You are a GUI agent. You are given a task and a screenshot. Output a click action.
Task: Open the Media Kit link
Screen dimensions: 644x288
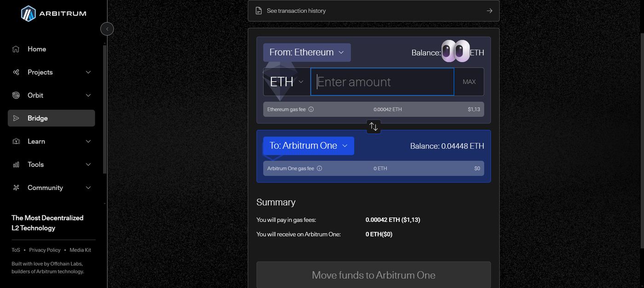(x=80, y=250)
